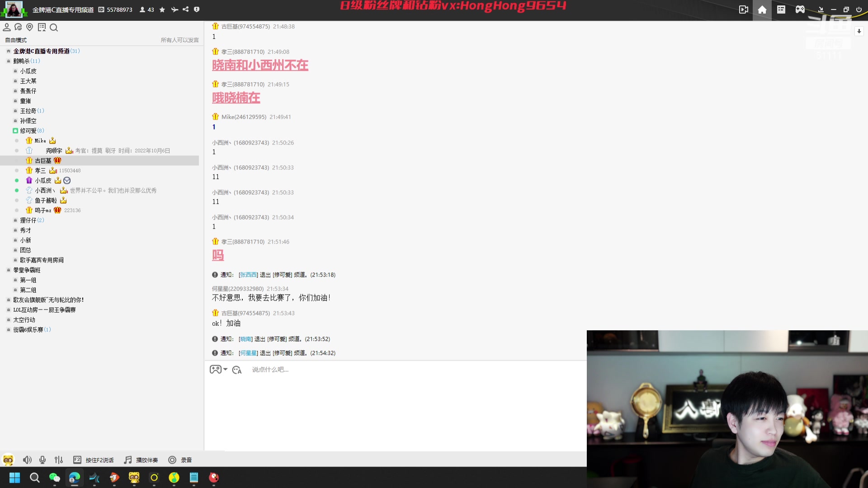This screenshot has height=488, width=868.
Task: Select user 古巨基 in member list
Action: [x=43, y=160]
